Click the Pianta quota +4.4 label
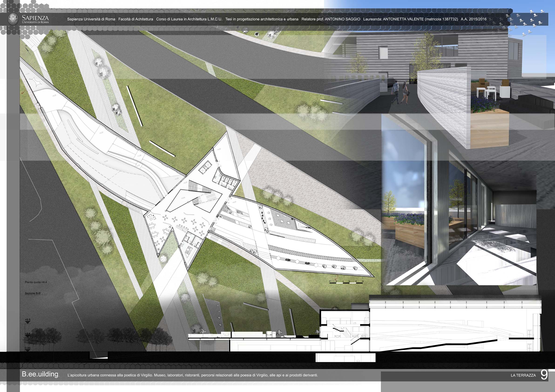This screenshot has height=392, width=555. point(36,282)
